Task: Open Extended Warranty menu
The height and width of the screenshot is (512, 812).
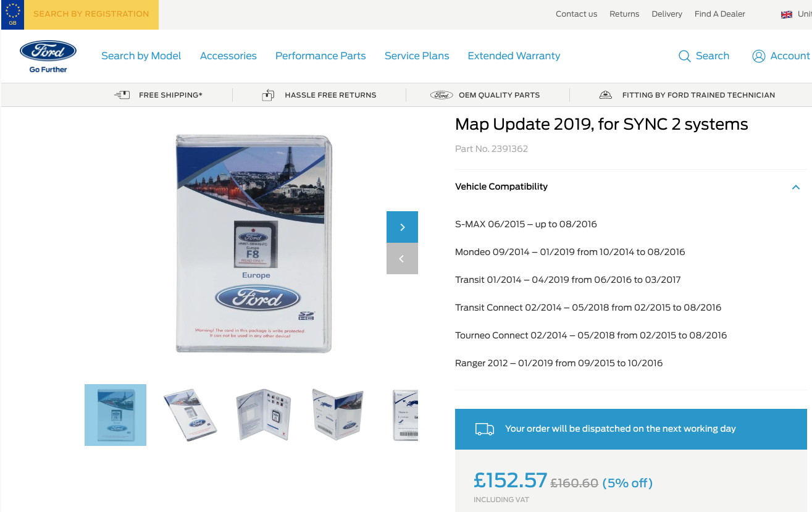Action: coord(514,56)
